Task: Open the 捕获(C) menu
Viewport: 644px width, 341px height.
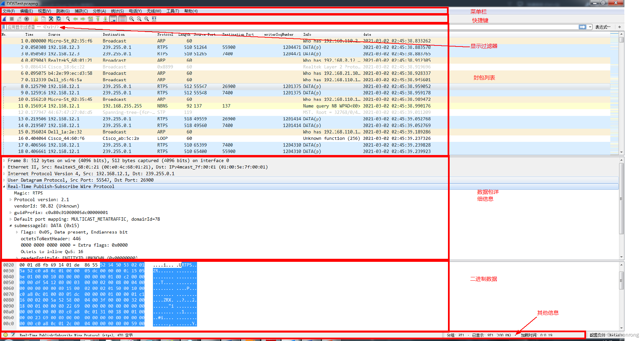Action: pyautogui.click(x=80, y=11)
